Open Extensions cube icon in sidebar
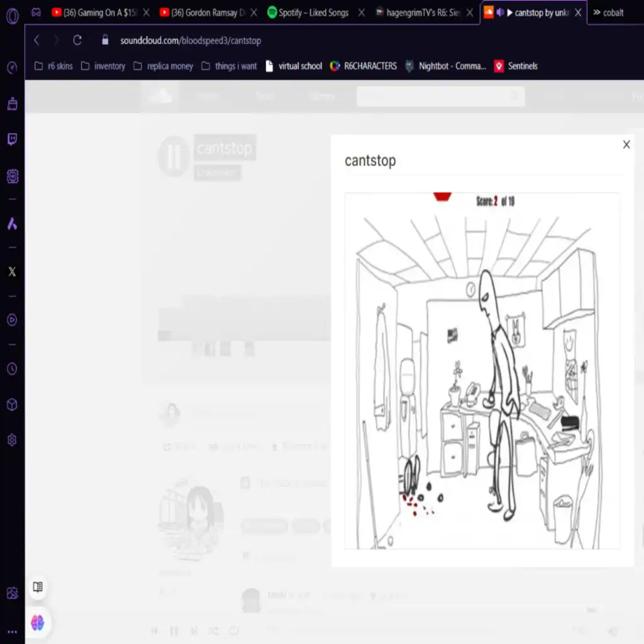Screen dimensions: 644x644 [13, 404]
